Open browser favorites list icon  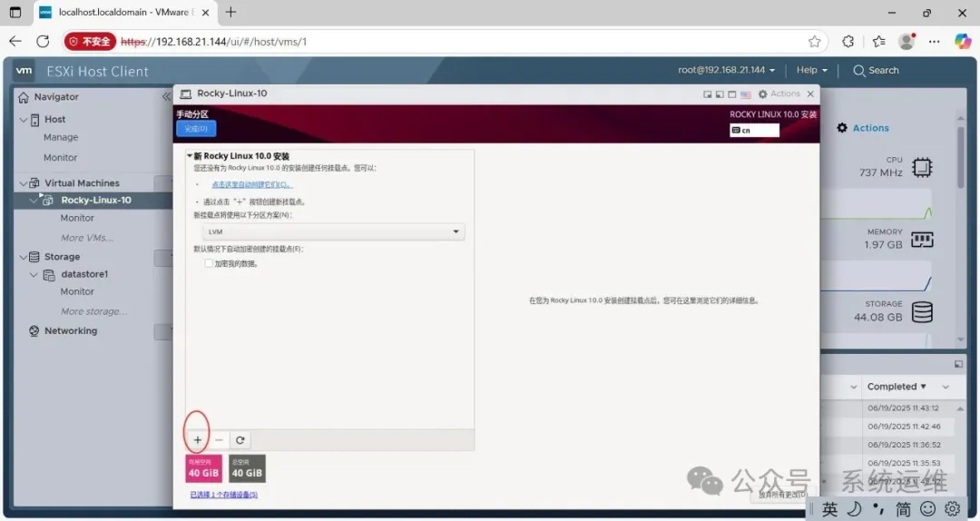click(878, 41)
